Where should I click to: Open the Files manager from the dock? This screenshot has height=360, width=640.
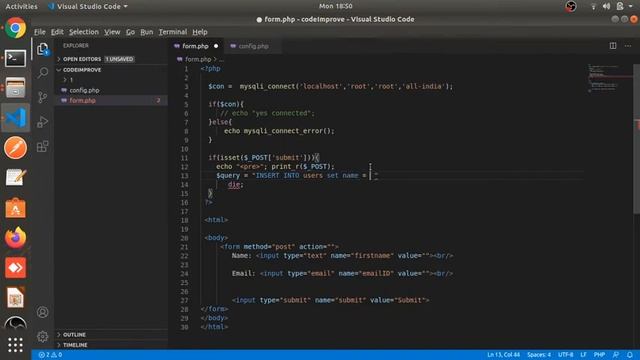coord(16,88)
